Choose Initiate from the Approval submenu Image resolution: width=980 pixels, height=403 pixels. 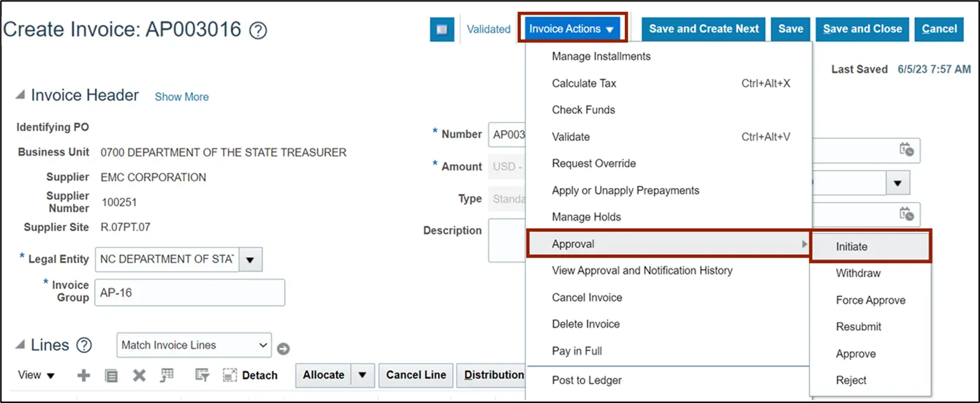(x=852, y=246)
